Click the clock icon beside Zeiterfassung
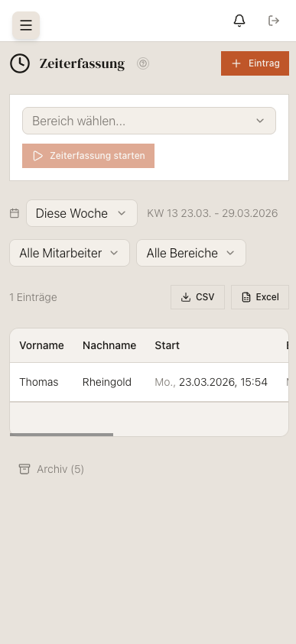Image resolution: width=296 pixels, height=644 pixels. 20,63
